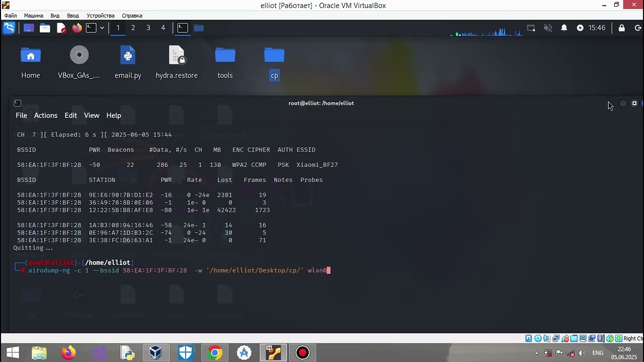Switch ENG input language indicator
The width and height of the screenshot is (644, 362).
coord(598,353)
